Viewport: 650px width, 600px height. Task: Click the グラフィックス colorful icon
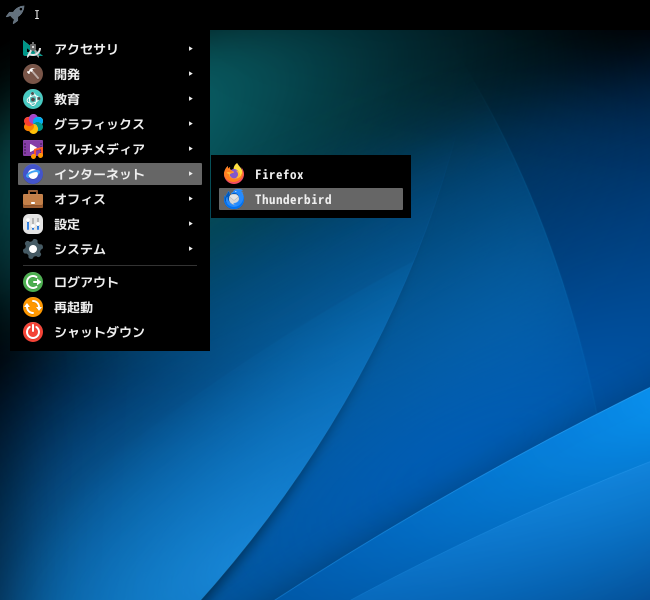pyautogui.click(x=33, y=124)
